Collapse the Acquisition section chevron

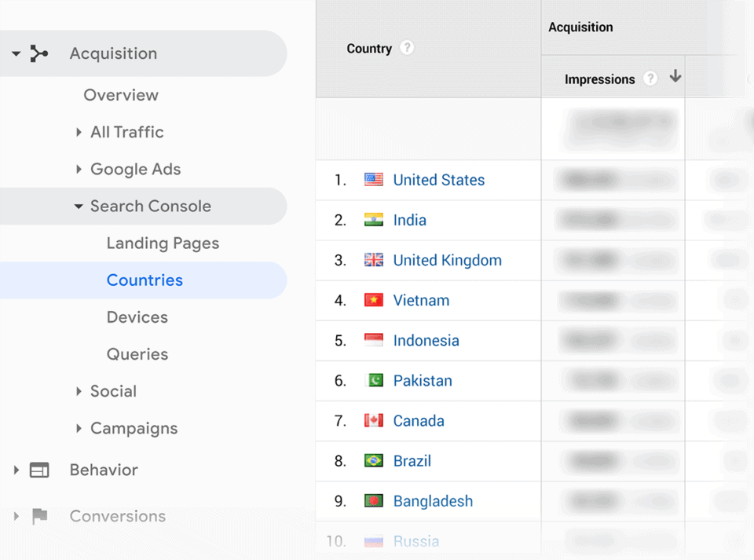(x=15, y=53)
